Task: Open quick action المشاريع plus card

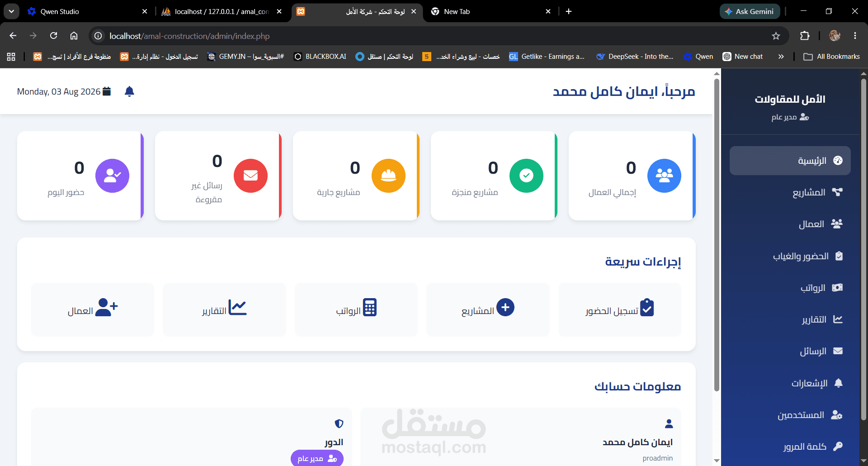Action: tap(488, 309)
